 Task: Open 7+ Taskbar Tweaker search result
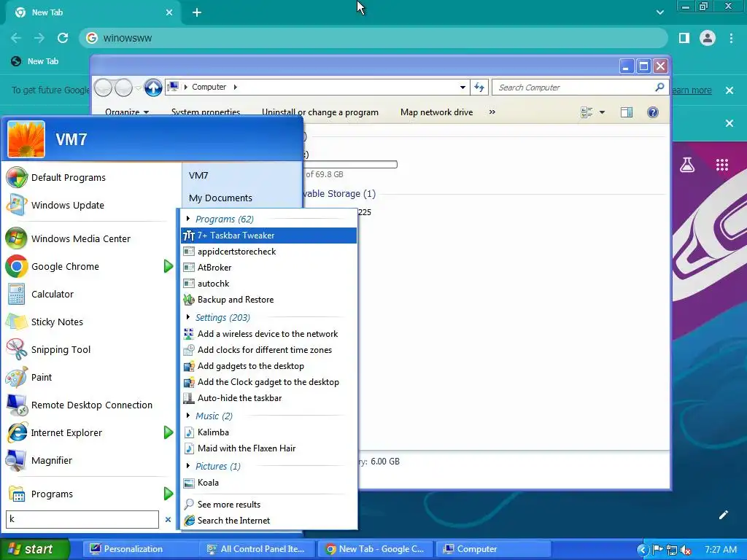[x=268, y=236]
